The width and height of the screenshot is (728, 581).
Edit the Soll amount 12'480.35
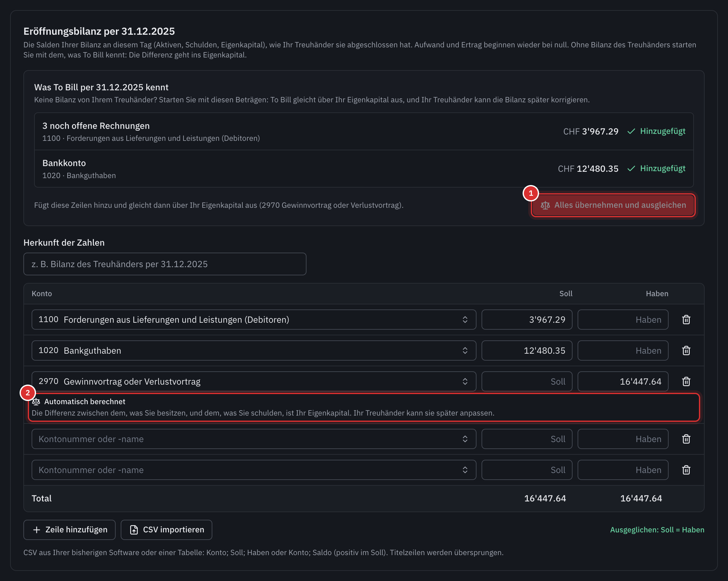527,350
